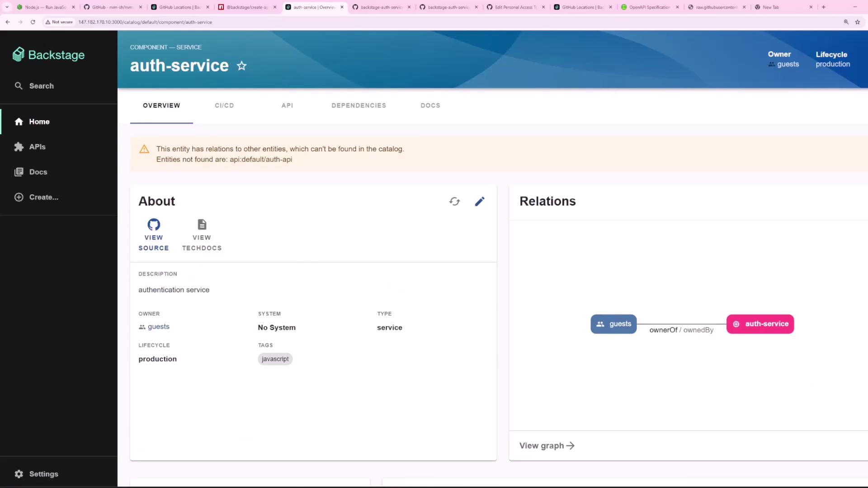Go to Home in the sidebar
The image size is (868, 488).
(32, 122)
